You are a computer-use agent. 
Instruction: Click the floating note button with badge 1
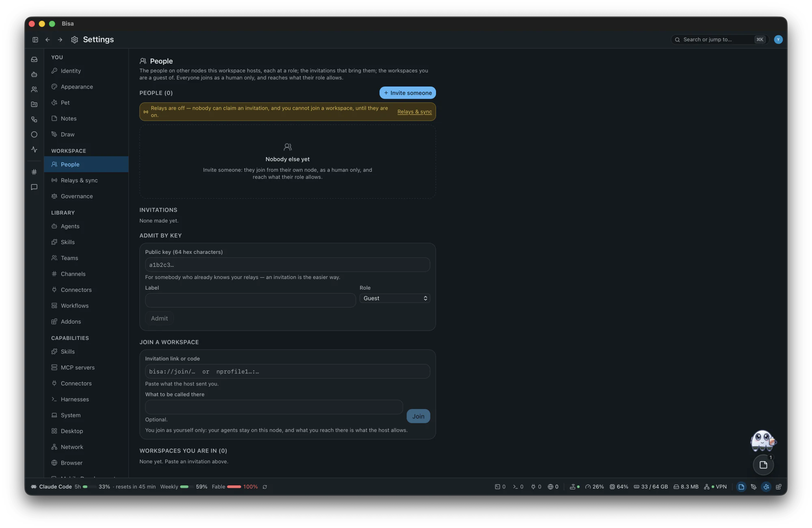click(763, 465)
